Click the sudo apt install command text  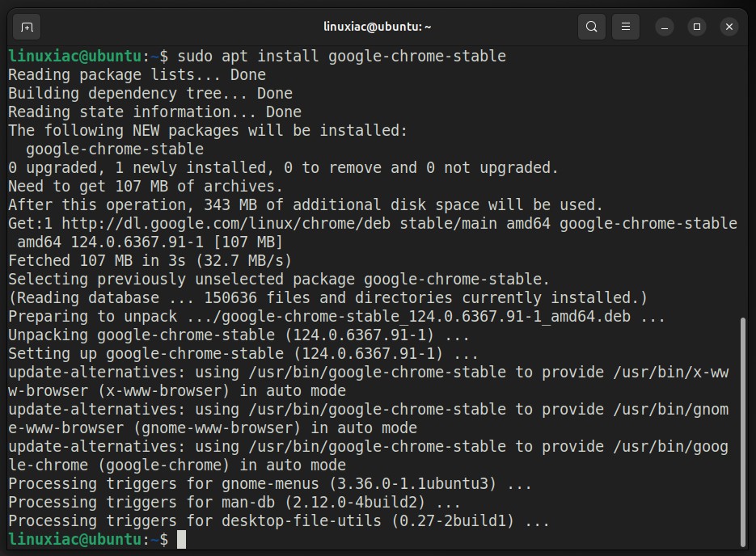point(342,57)
